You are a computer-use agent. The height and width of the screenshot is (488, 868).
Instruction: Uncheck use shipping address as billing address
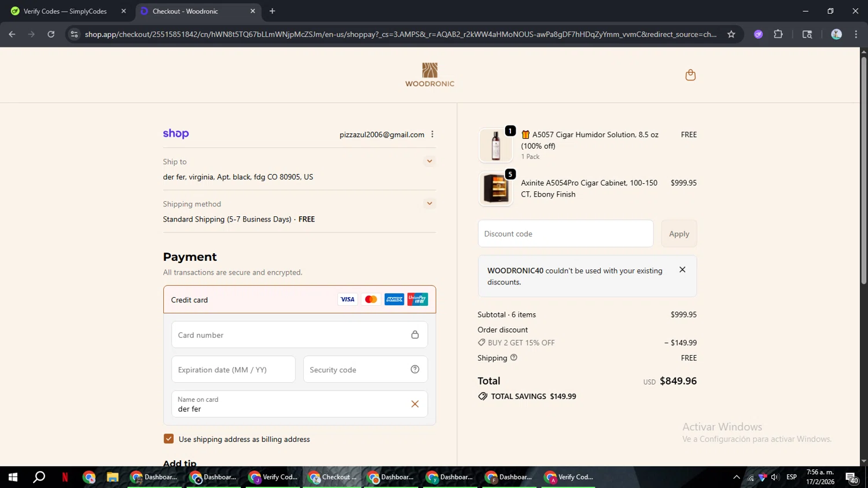click(168, 439)
